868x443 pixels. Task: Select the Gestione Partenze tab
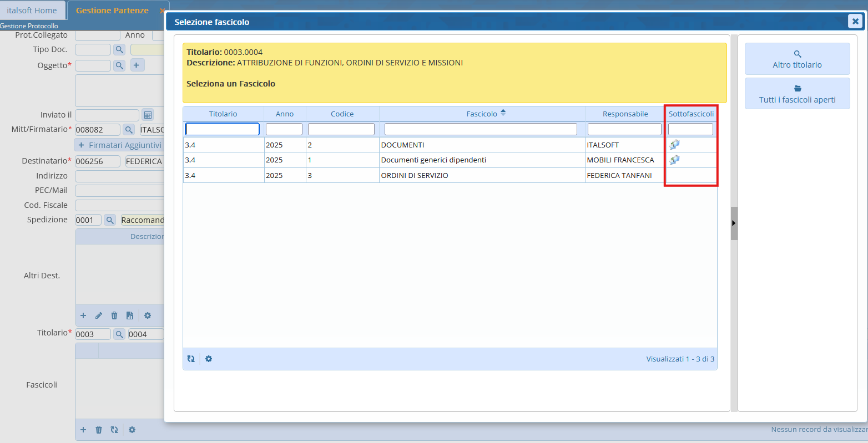(112, 11)
